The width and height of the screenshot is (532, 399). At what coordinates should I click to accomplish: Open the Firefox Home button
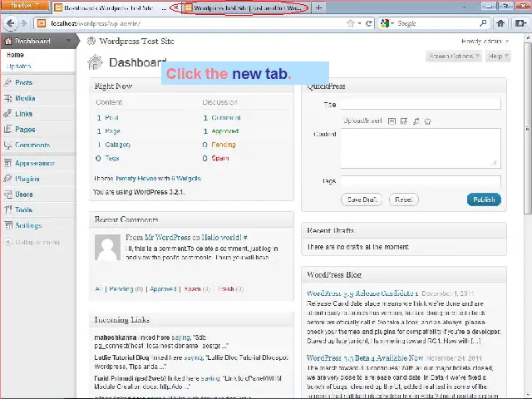pos(500,23)
